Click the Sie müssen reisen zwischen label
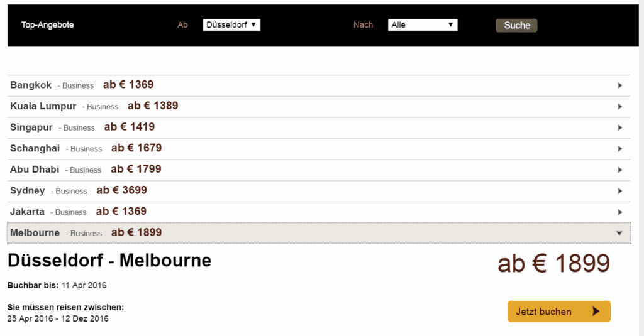Viewport: 644px width, 336px height. click(65, 307)
